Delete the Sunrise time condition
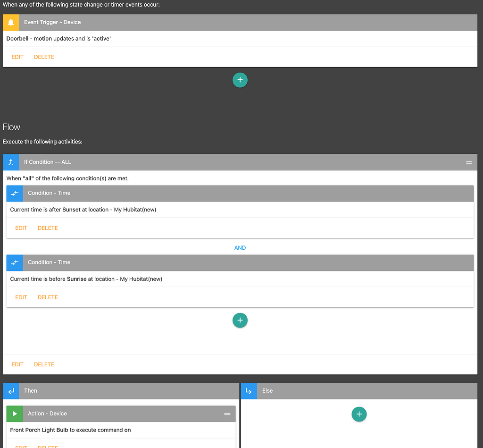483x448 pixels. pos(48,297)
